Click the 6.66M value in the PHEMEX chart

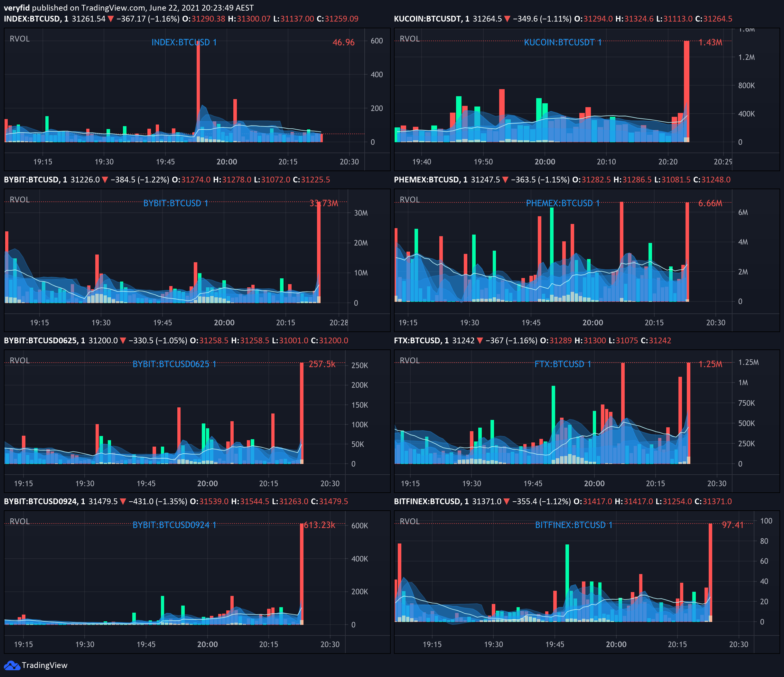point(710,203)
